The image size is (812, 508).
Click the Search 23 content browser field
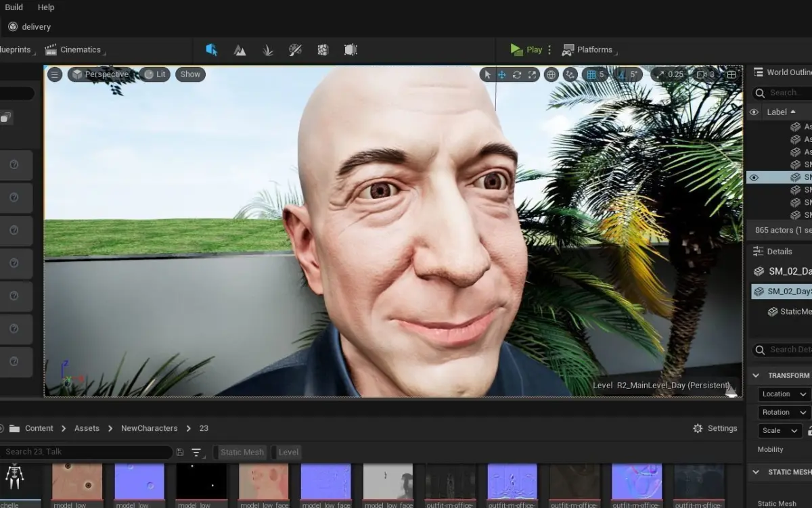[x=85, y=452]
